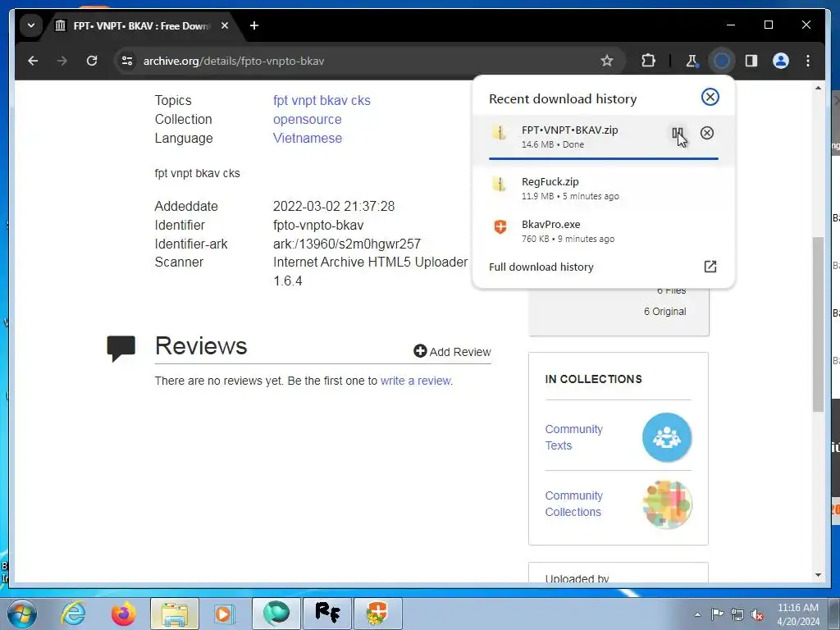Follow the write a review link
This screenshot has height=630, width=840.
(416, 381)
